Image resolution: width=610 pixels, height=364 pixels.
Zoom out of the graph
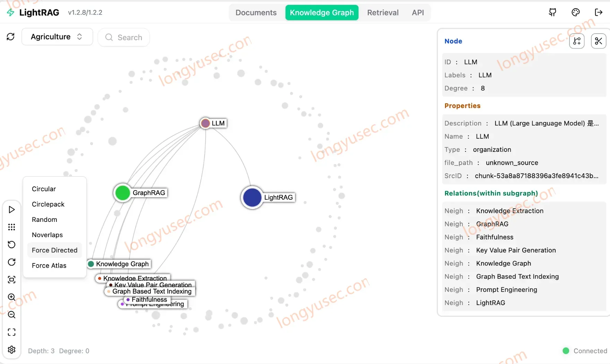pyautogui.click(x=11, y=315)
